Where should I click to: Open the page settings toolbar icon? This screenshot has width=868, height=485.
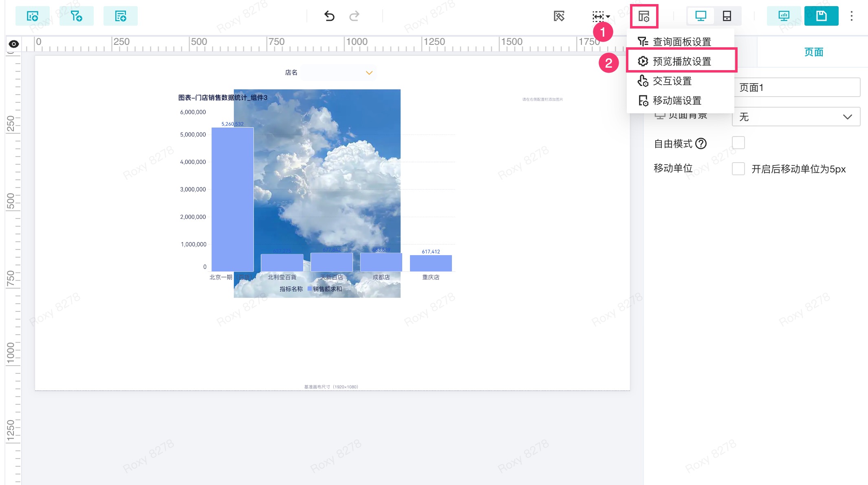pyautogui.click(x=644, y=16)
